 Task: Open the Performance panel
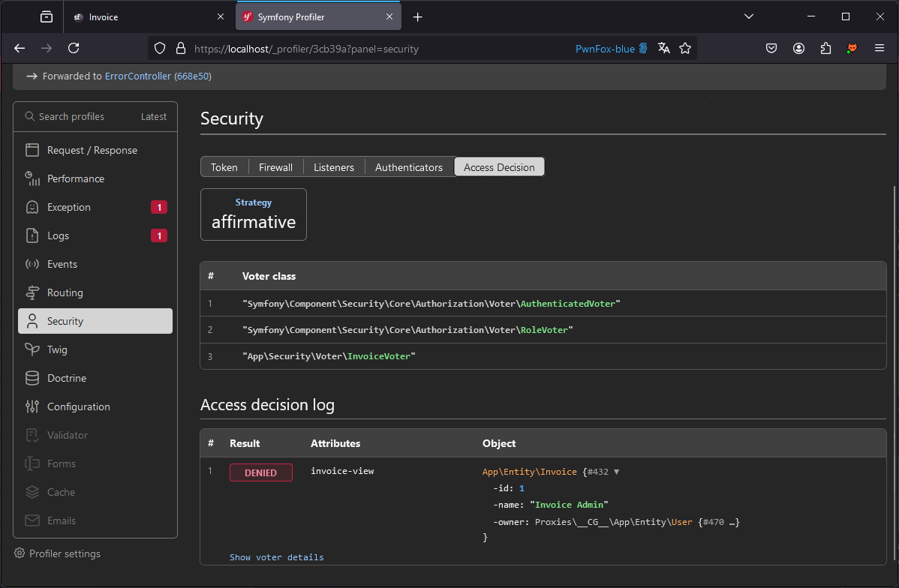pos(75,178)
